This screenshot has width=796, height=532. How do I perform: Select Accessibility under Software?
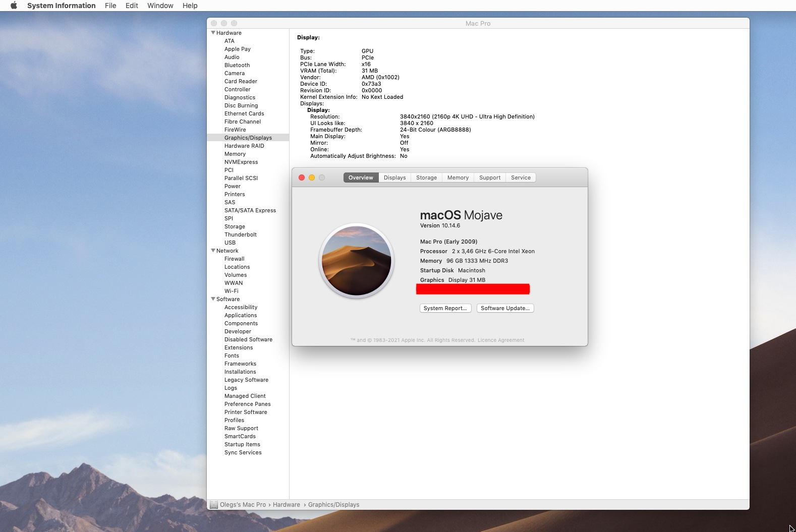point(241,307)
